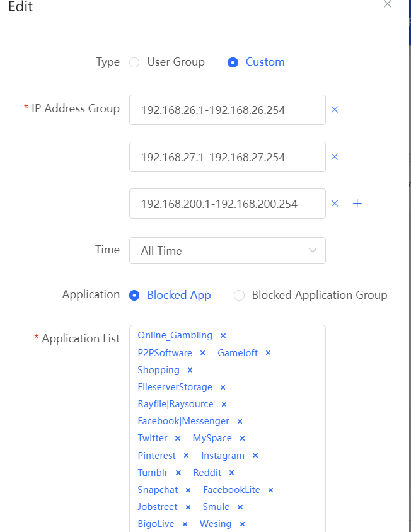Remove the Twitter tag
This screenshot has width=411, height=532.
[178, 438]
